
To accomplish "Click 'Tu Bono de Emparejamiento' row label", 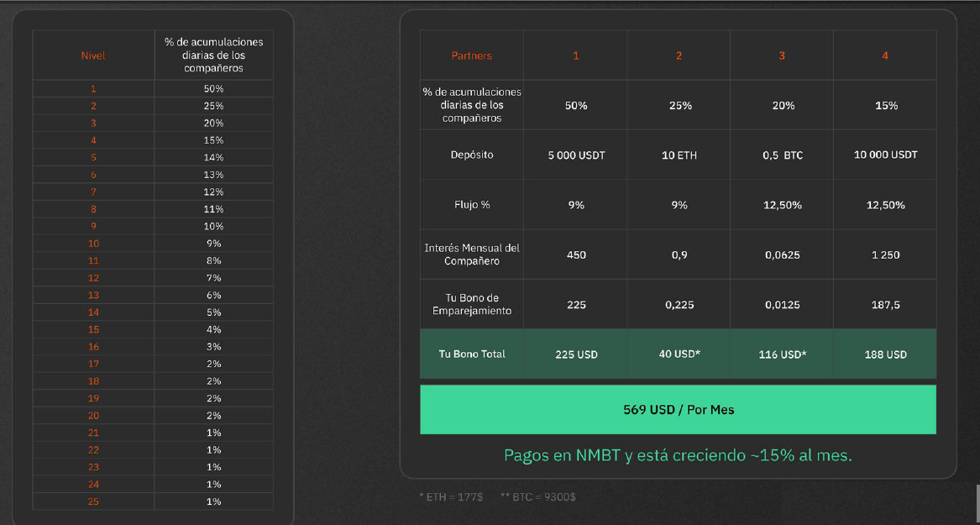I will tap(472, 304).
